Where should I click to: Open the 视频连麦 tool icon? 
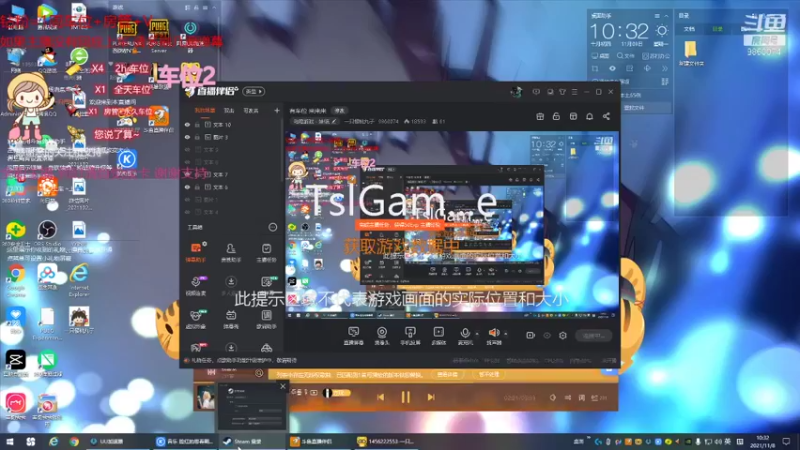[196, 286]
